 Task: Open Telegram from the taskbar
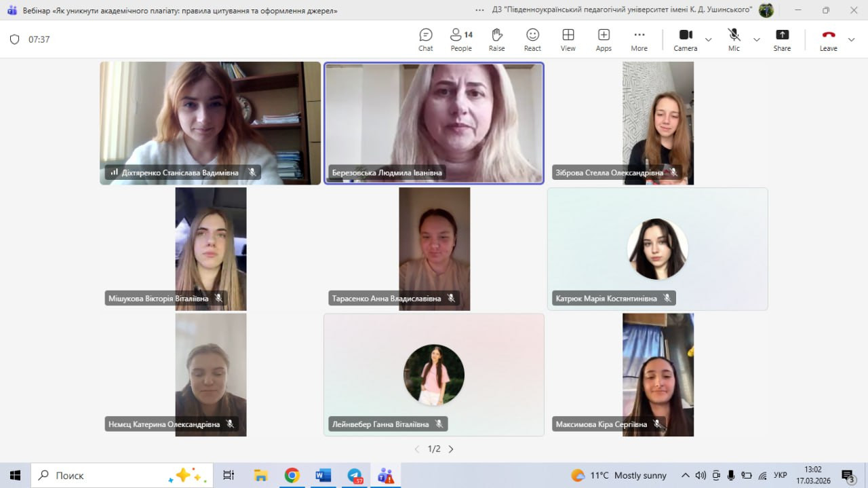pos(355,475)
